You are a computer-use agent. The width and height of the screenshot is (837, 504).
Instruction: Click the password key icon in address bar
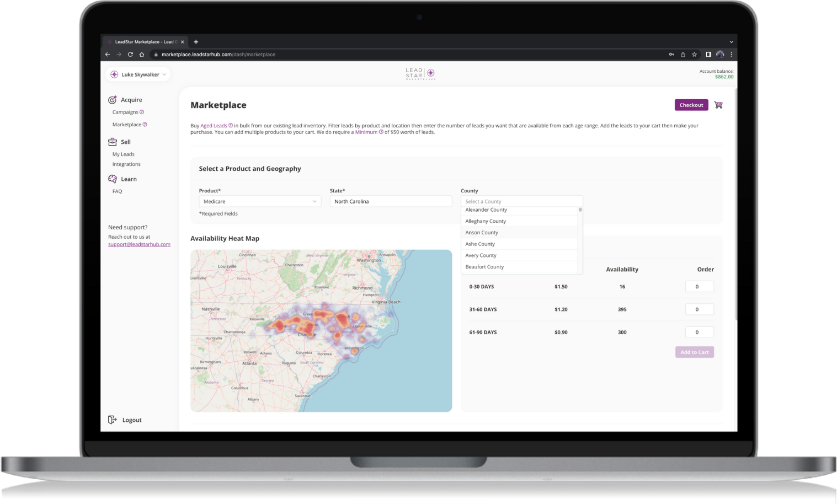(671, 55)
